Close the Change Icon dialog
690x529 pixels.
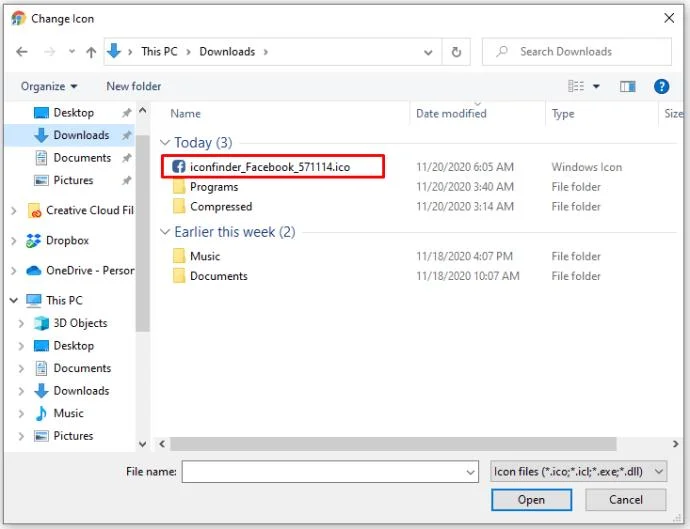tap(669, 18)
